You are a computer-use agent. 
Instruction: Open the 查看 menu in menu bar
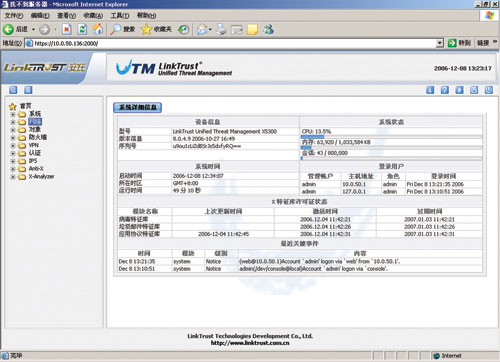66,16
